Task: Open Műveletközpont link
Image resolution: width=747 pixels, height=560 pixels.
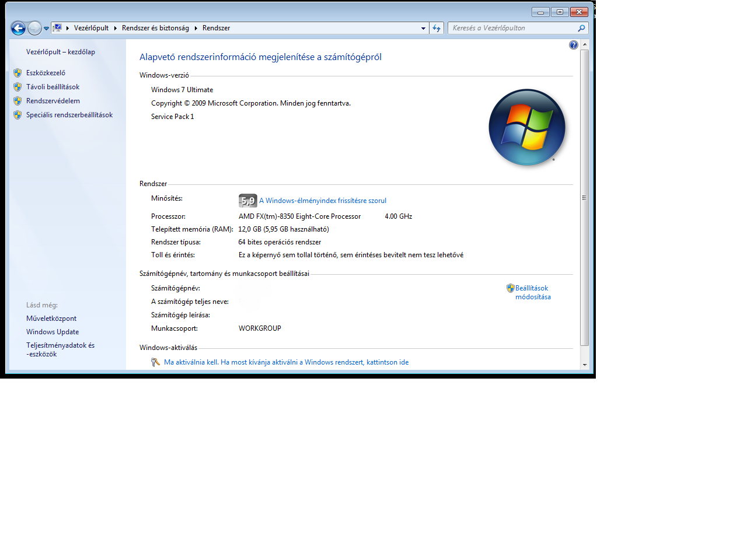Action: (x=51, y=318)
